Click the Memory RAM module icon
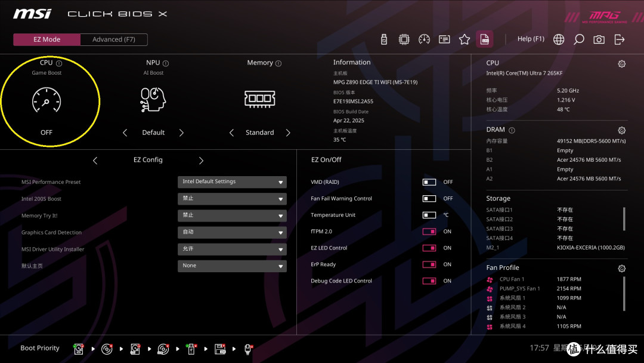The width and height of the screenshot is (644, 363). [x=259, y=99]
